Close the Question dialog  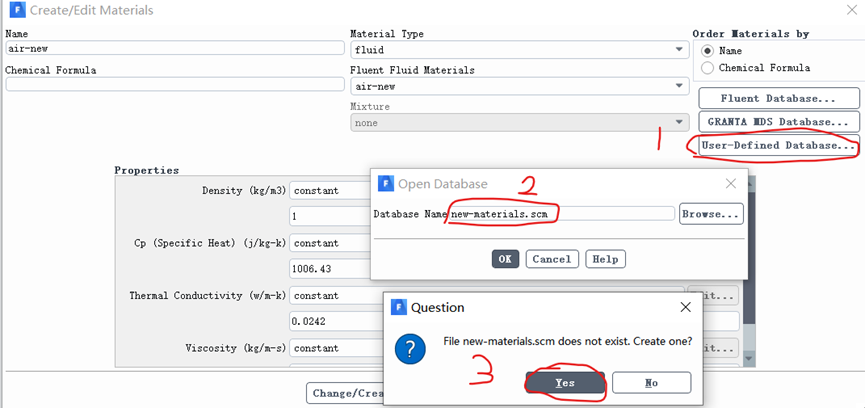[x=685, y=308]
